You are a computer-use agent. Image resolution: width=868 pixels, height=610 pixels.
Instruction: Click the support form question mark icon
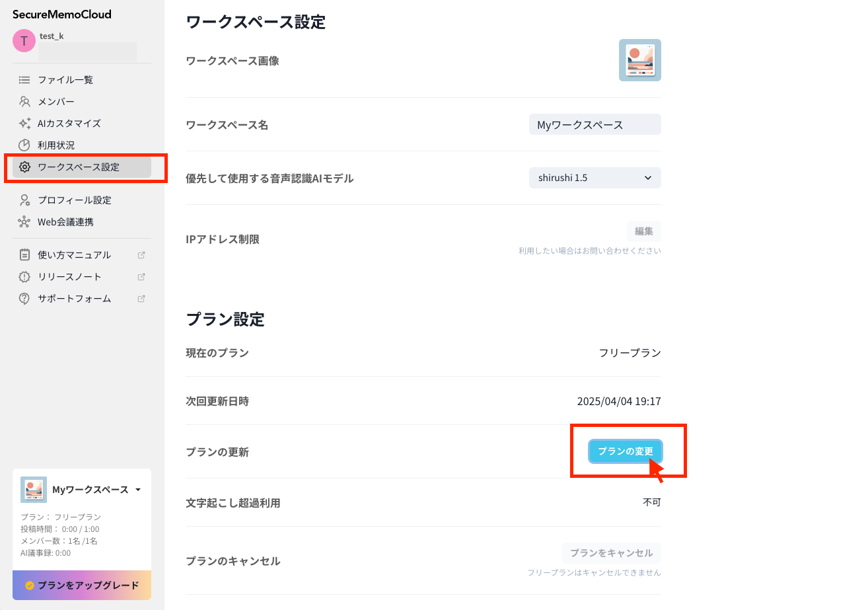(24, 299)
